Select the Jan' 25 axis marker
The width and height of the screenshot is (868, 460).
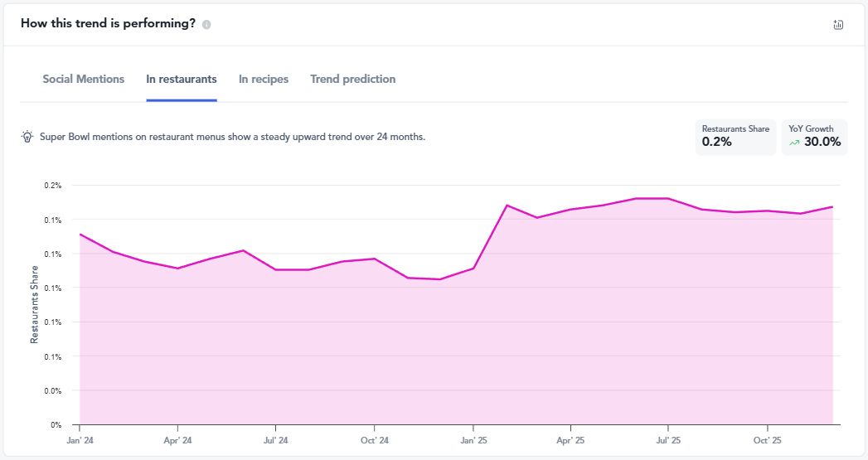click(473, 440)
